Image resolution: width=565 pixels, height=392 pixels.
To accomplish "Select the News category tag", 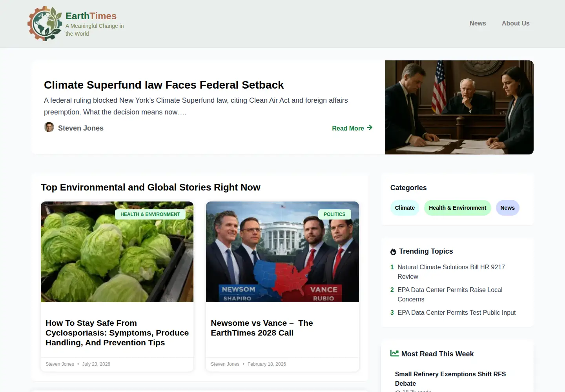I will coord(507,208).
